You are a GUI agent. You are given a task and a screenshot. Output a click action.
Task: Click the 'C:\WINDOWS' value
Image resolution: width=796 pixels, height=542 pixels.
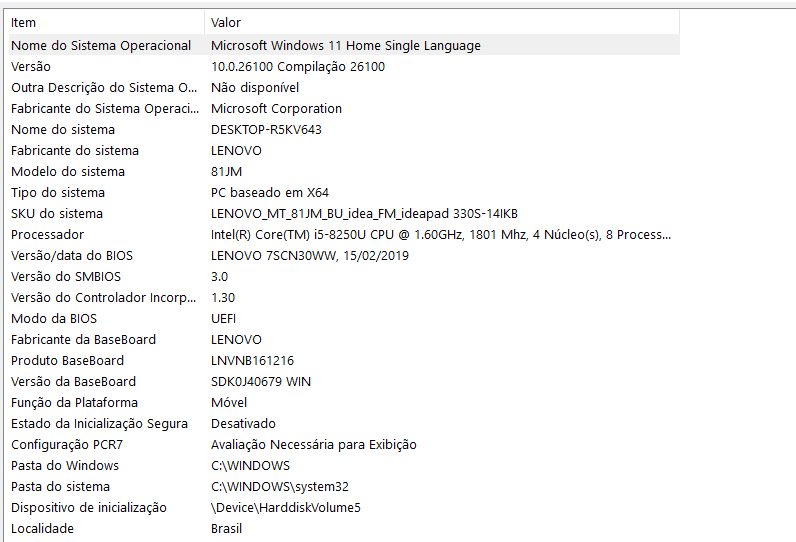(x=250, y=466)
